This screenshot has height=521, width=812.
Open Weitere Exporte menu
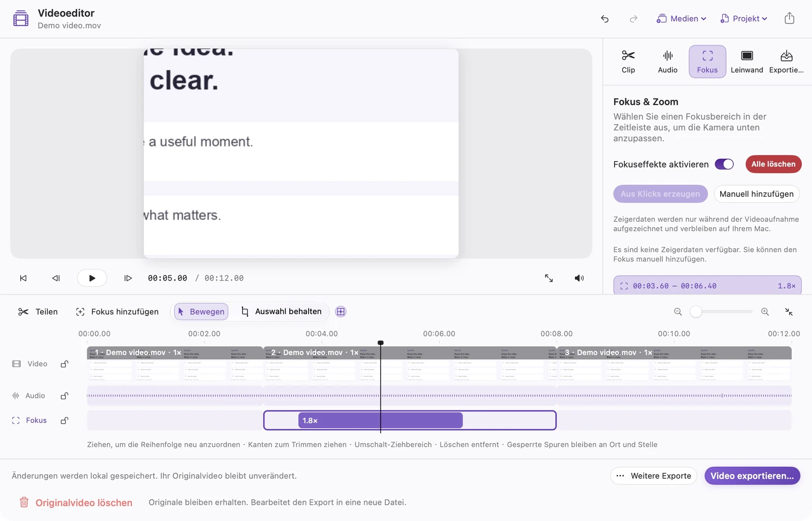654,476
